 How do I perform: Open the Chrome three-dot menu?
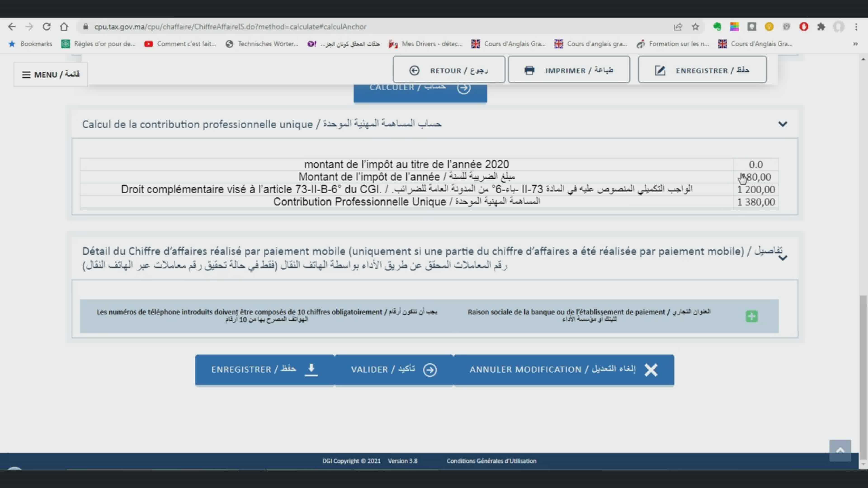click(x=856, y=27)
